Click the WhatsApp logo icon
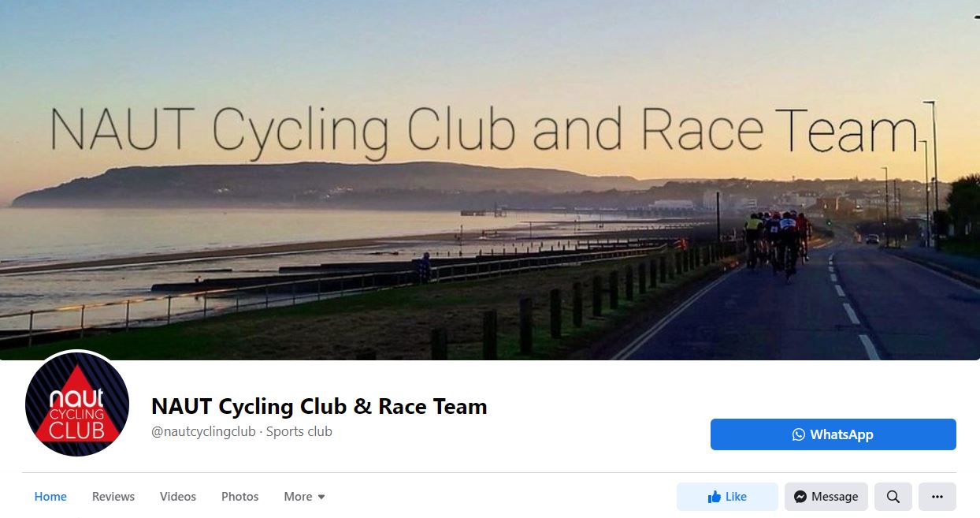 click(x=799, y=434)
